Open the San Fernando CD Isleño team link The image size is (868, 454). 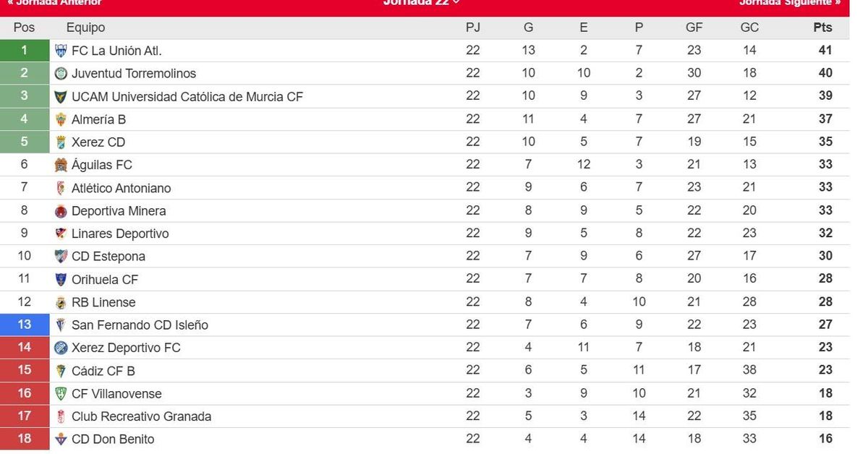(140, 325)
